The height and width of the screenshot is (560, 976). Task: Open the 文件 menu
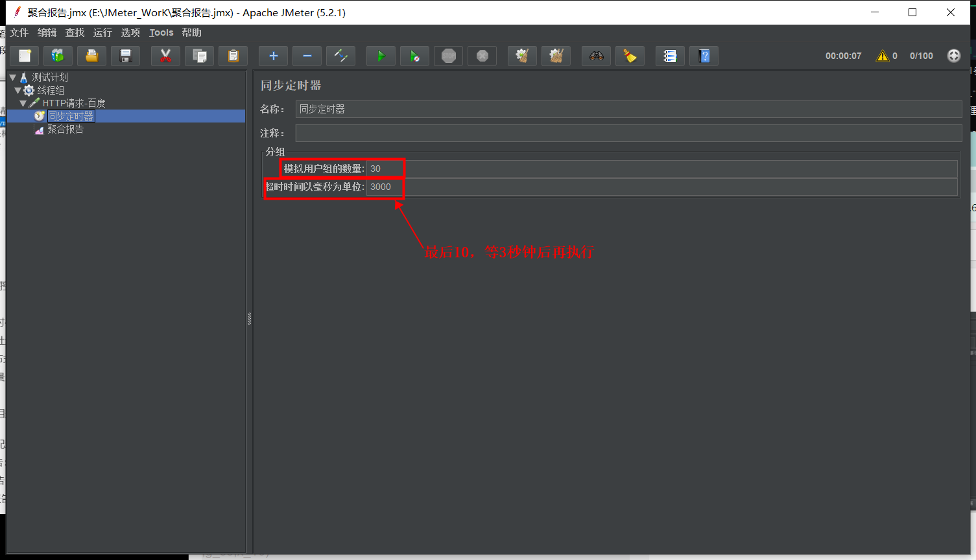(x=19, y=32)
